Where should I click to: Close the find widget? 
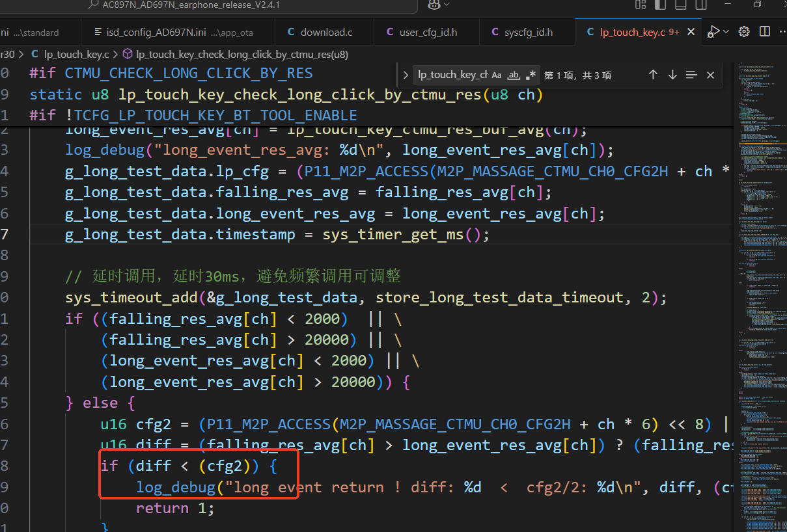tap(710, 75)
